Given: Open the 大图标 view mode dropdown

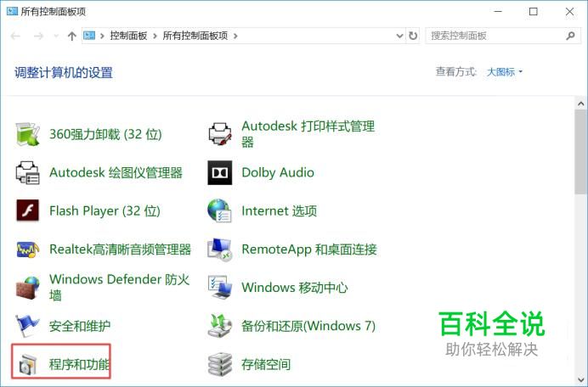Looking at the screenshot, I should point(505,72).
